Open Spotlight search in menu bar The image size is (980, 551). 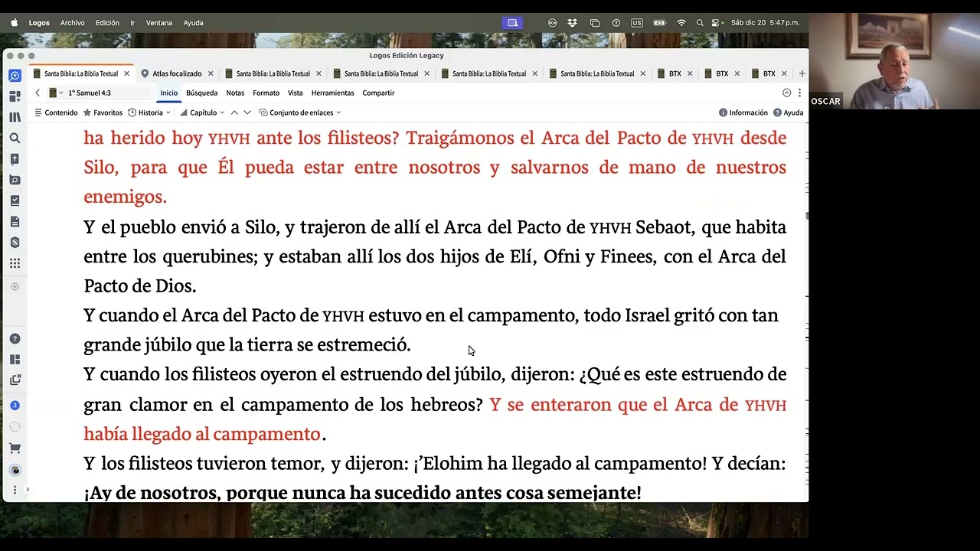(x=700, y=23)
